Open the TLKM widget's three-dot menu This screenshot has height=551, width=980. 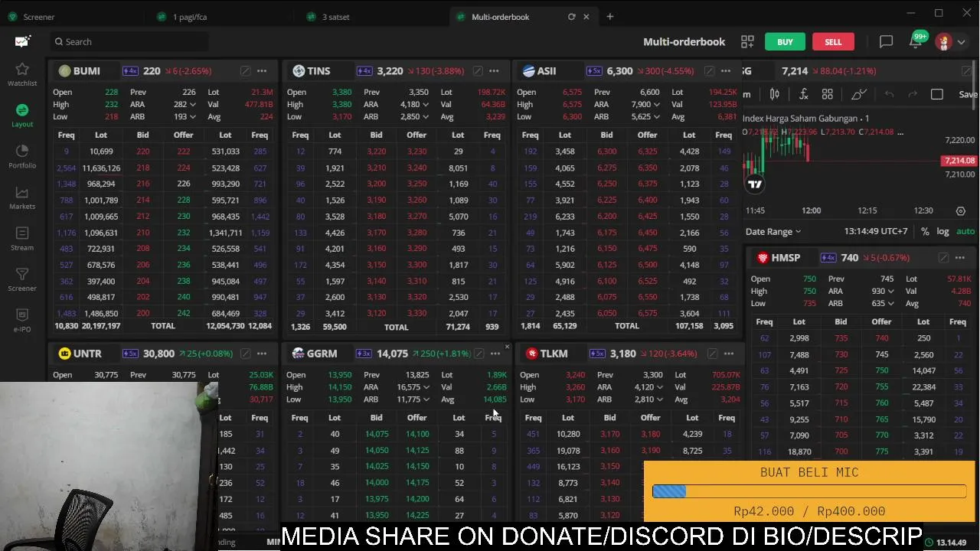[x=729, y=354]
